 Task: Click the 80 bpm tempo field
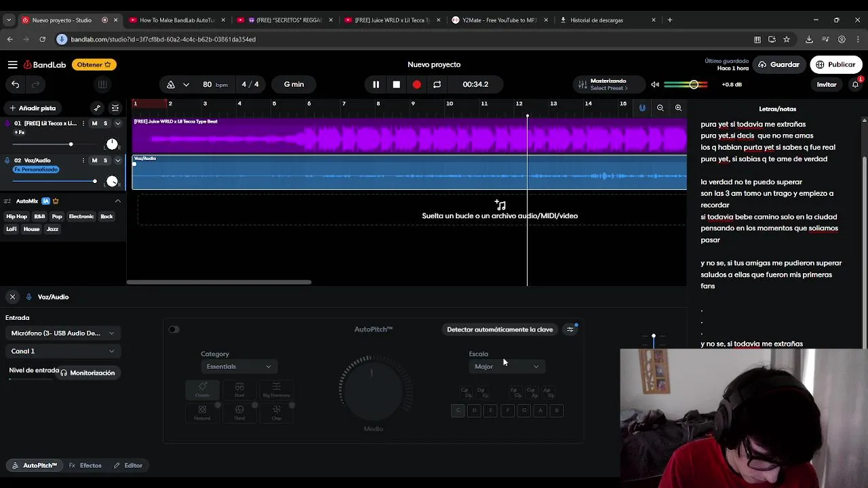coord(214,85)
